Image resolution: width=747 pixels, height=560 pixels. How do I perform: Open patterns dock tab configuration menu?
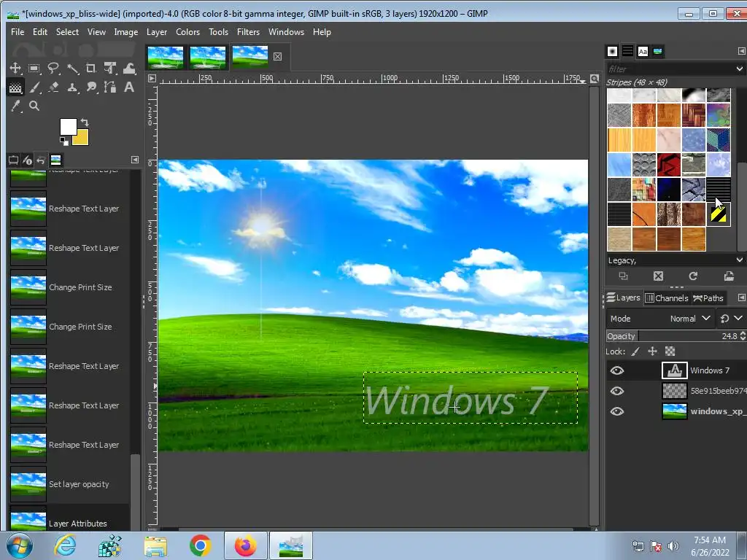click(x=741, y=51)
